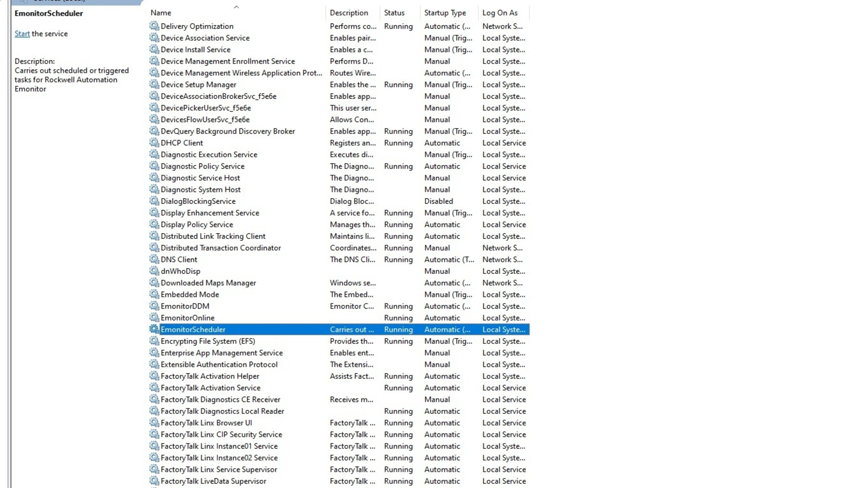Click the gear icon for Device Setup Manager
This screenshot has width=868, height=488.
point(154,84)
